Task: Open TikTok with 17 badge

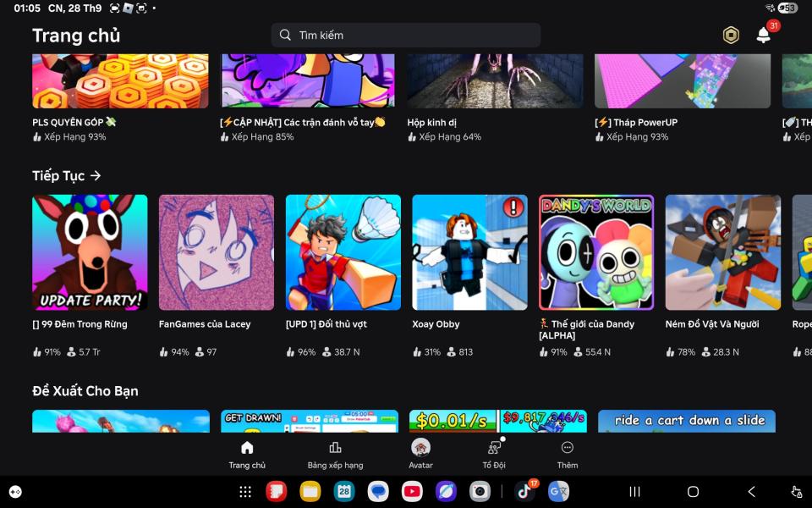Action: 524,491
